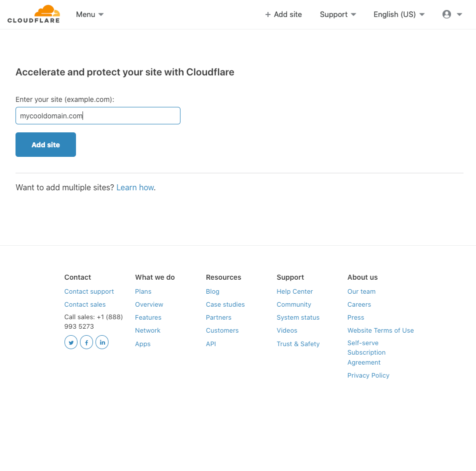Click the Cloudflare logo
Screen dimensions: 476x471
(33, 14)
